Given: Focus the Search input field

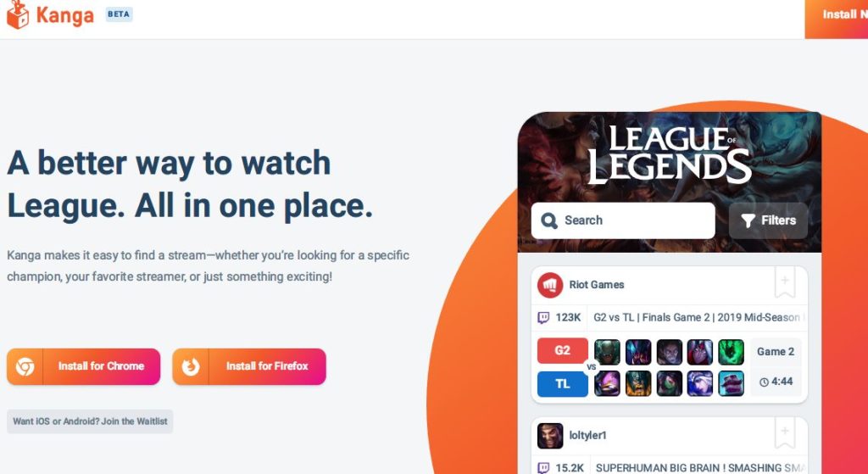Looking at the screenshot, I should 623,220.
